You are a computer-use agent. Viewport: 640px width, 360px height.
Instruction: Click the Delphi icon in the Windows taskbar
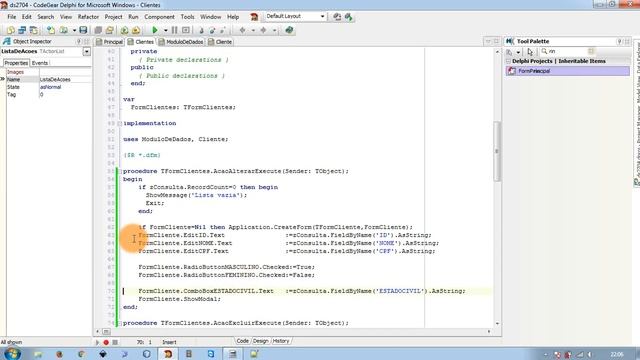click(168, 354)
